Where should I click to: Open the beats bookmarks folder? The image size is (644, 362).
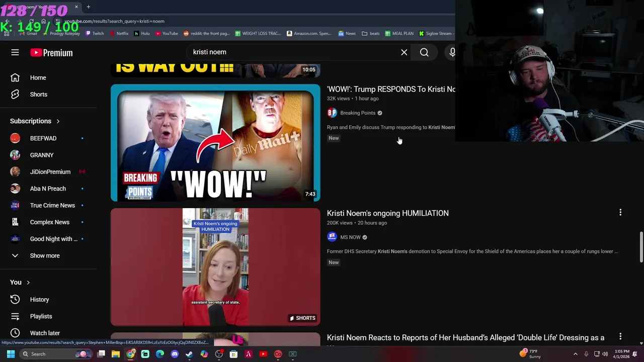371,34
